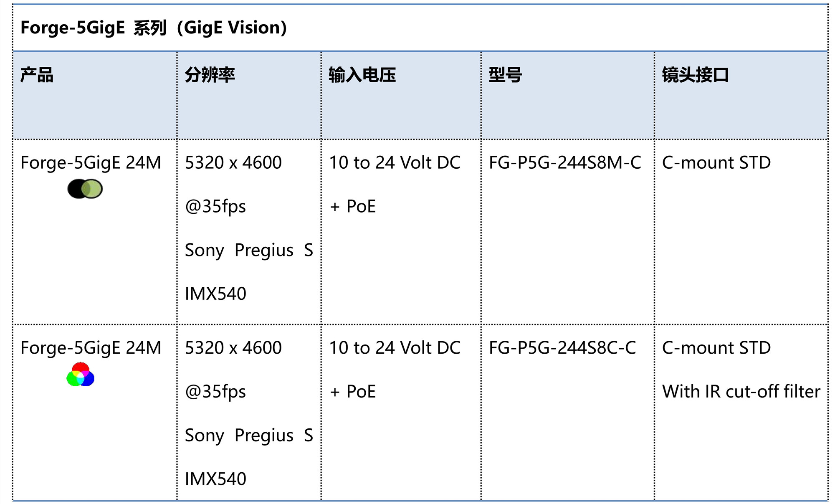Click the RGB color circles icon

(81, 375)
